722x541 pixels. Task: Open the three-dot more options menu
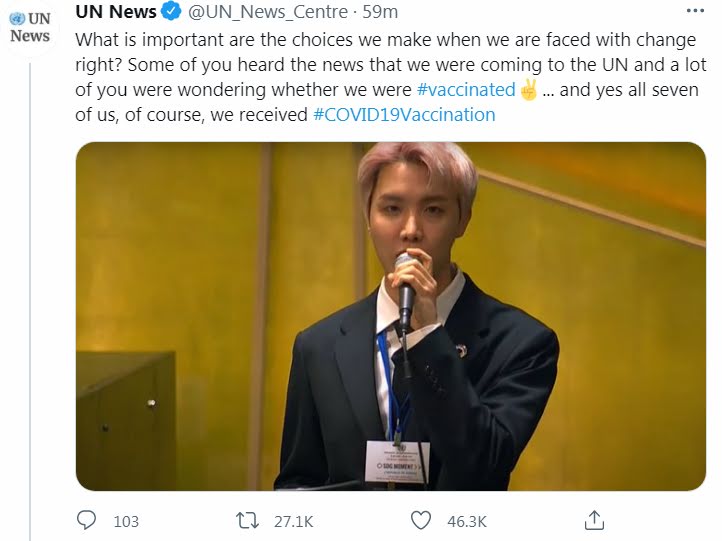coord(694,12)
